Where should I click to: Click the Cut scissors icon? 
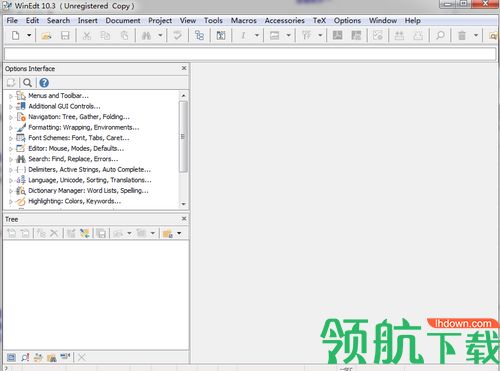tap(87, 35)
